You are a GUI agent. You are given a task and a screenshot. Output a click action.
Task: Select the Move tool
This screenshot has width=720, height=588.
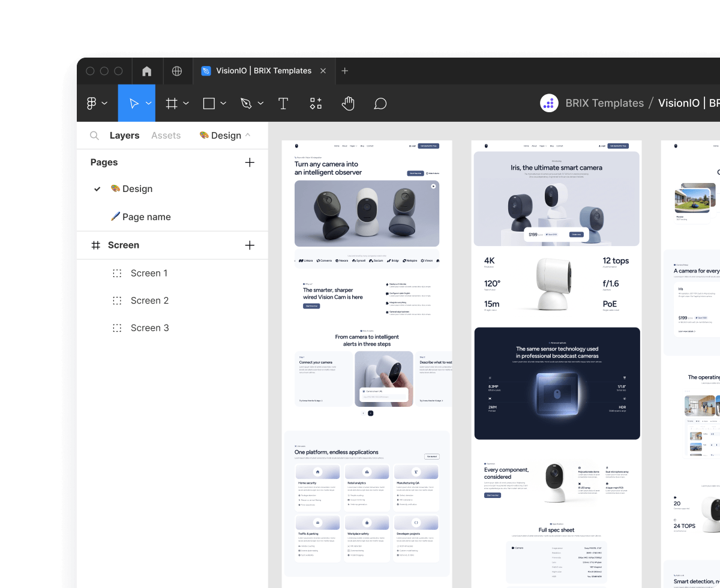coord(134,103)
